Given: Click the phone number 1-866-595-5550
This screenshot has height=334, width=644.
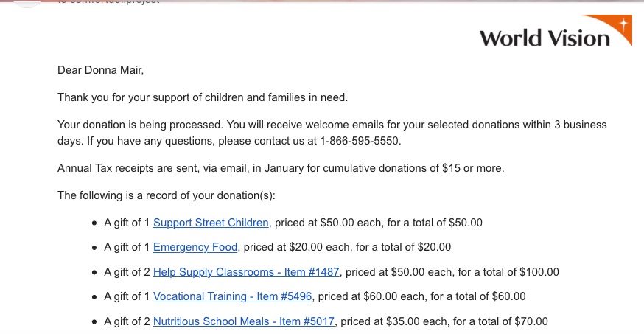Looking at the screenshot, I should pos(360,140).
